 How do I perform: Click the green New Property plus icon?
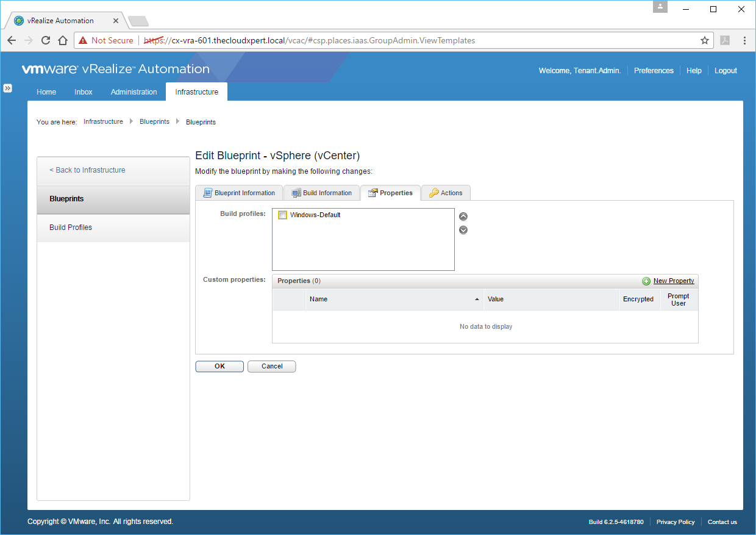646,281
